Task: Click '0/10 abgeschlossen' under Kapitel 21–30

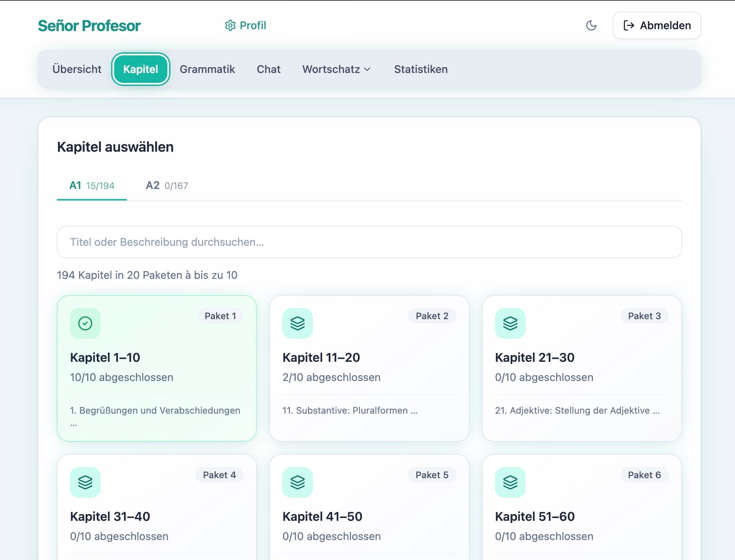Action: tap(544, 377)
